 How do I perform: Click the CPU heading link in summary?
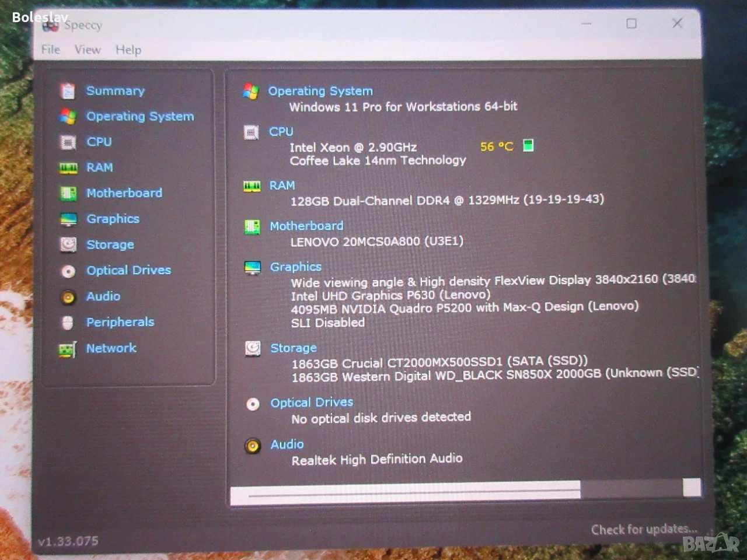(281, 132)
